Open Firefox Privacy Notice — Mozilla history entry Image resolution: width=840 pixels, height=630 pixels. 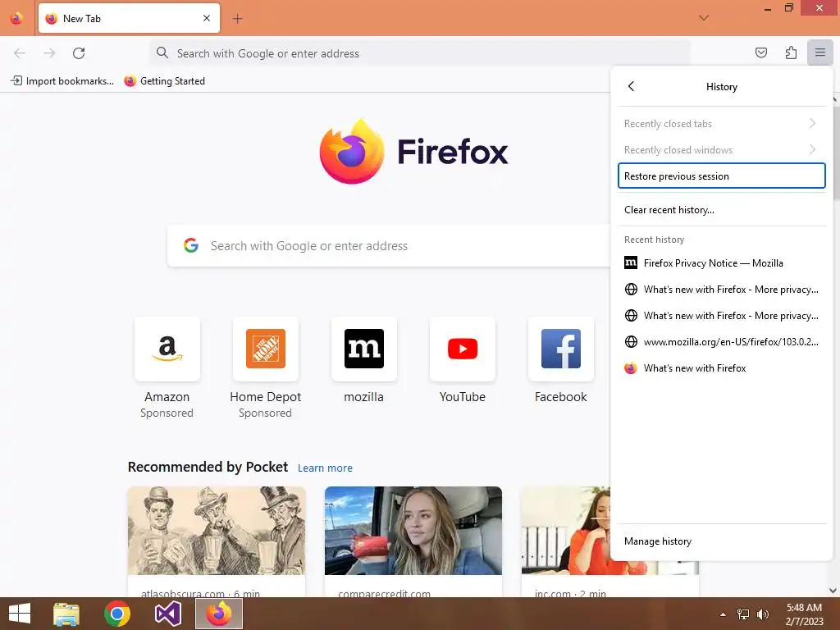[x=722, y=263]
